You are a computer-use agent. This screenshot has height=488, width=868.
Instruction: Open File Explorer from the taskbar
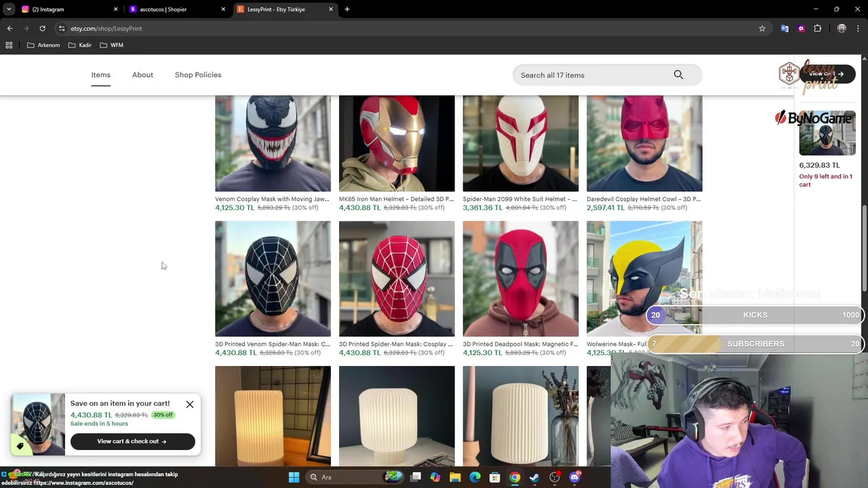455,477
